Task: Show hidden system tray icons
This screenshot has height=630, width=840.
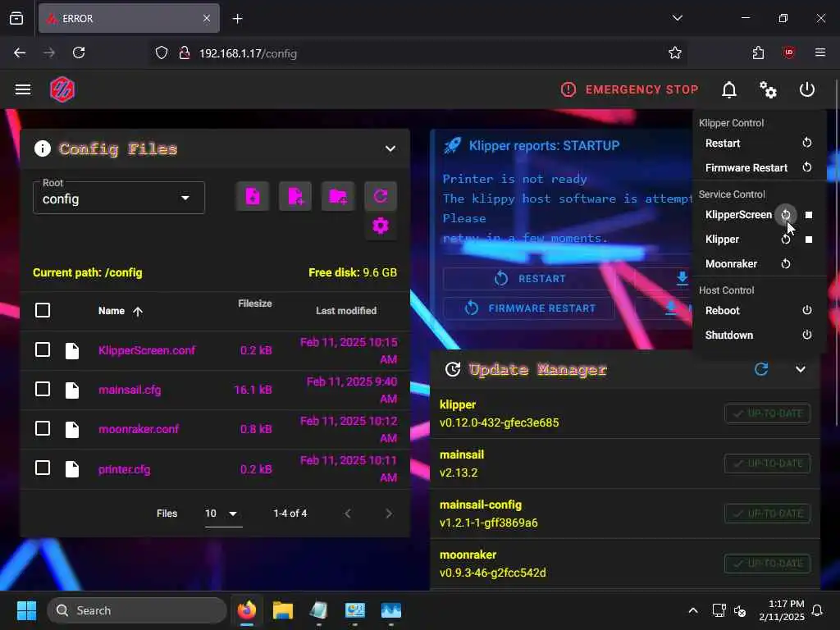Action: pyautogui.click(x=692, y=610)
